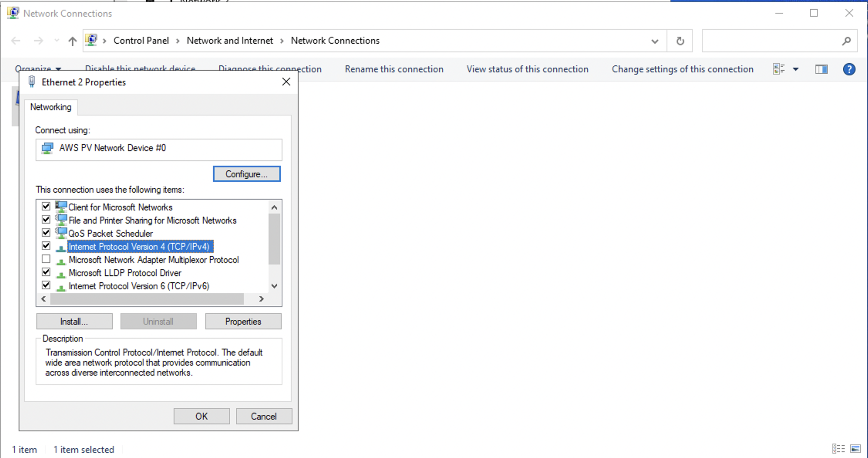Open Properties for the selected item
Screen dimensions: 868x458
click(x=243, y=321)
